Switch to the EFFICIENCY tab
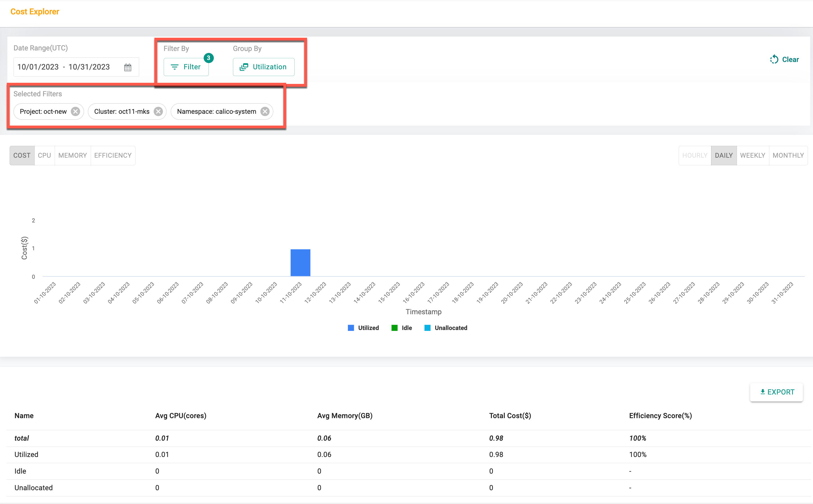 113,155
